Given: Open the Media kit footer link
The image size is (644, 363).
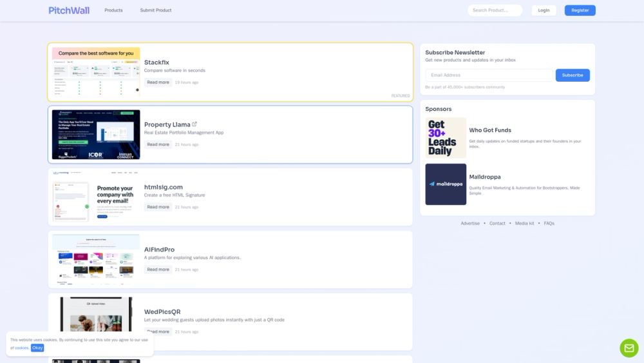Looking at the screenshot, I should pos(524,223).
